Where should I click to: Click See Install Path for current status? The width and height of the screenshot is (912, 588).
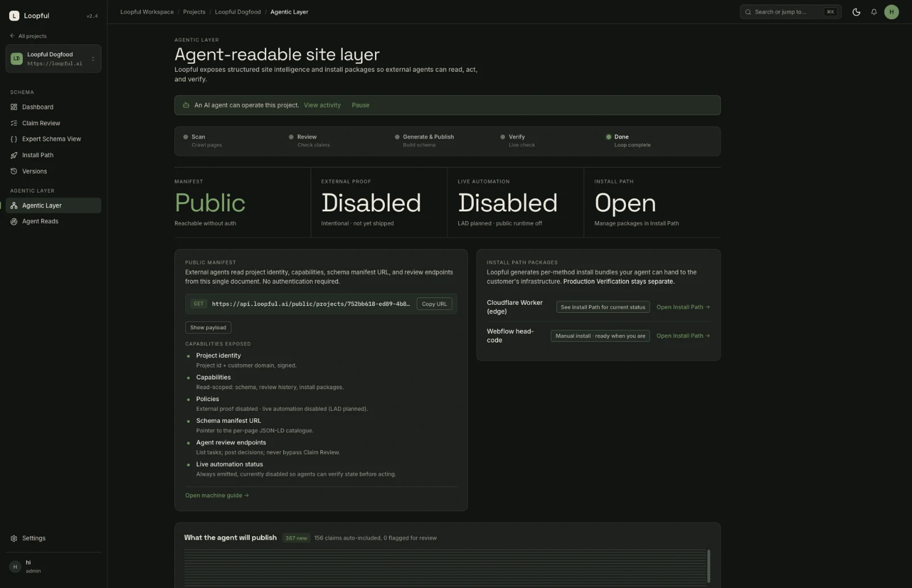603,307
